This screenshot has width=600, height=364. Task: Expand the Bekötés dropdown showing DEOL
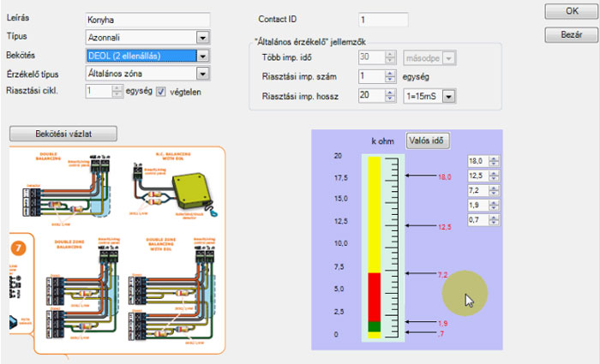click(x=202, y=57)
